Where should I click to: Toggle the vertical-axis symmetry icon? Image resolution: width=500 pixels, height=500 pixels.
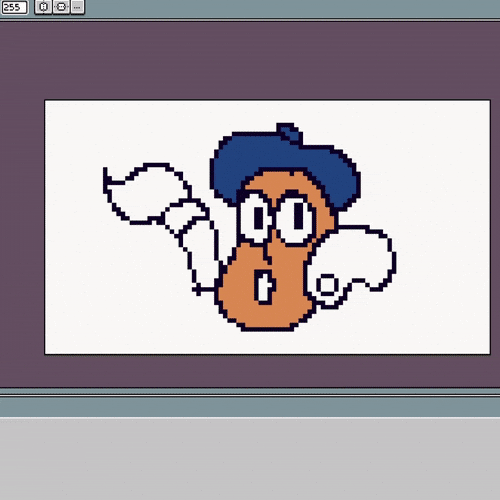(43, 7)
